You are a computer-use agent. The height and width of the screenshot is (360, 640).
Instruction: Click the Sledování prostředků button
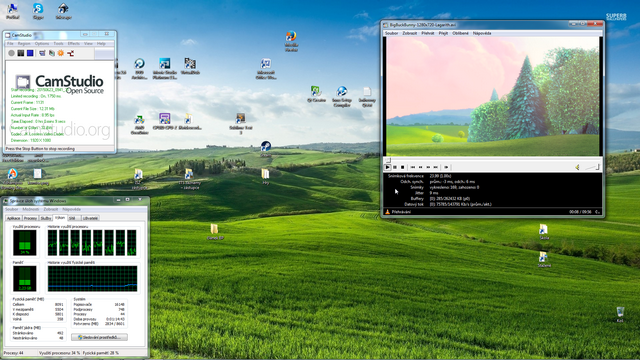[99, 337]
